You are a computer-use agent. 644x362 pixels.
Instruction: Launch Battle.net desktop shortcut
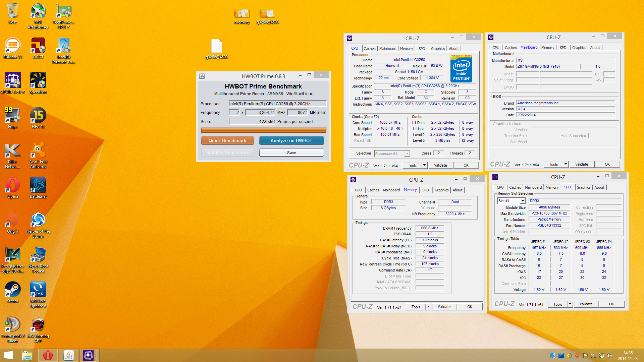[x=38, y=188]
